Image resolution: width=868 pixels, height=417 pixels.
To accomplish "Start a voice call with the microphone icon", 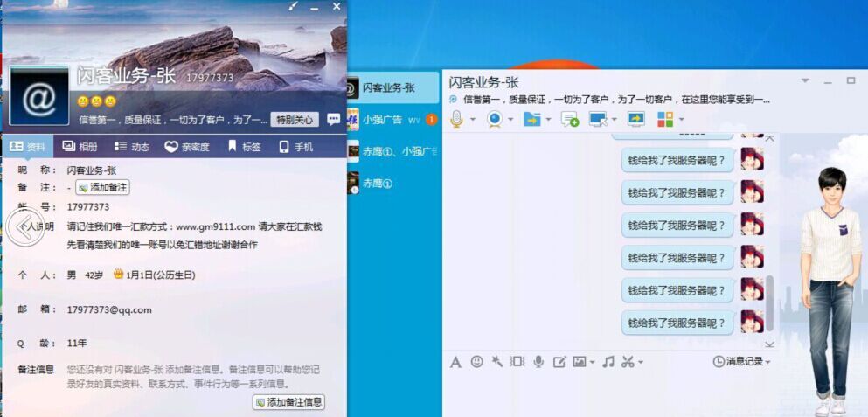I will tap(456, 119).
